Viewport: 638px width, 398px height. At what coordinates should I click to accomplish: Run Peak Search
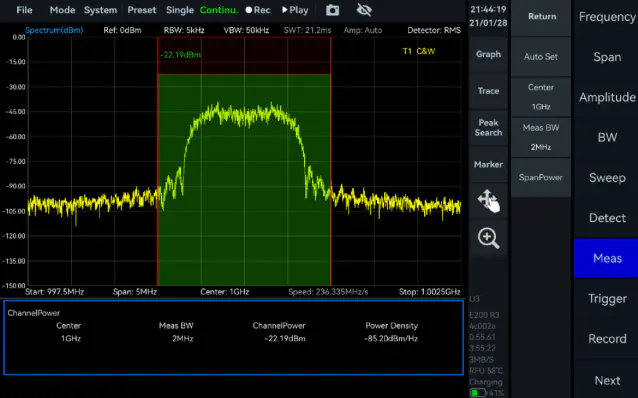tap(488, 127)
